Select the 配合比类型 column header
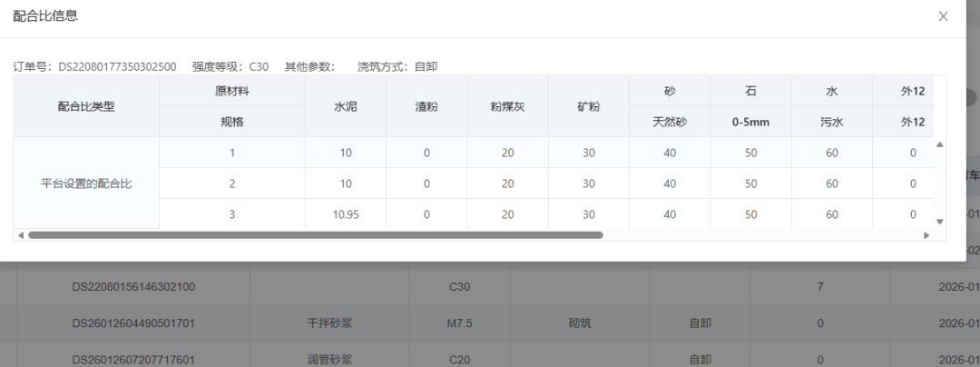Image resolution: width=980 pixels, height=367 pixels. coord(86,106)
